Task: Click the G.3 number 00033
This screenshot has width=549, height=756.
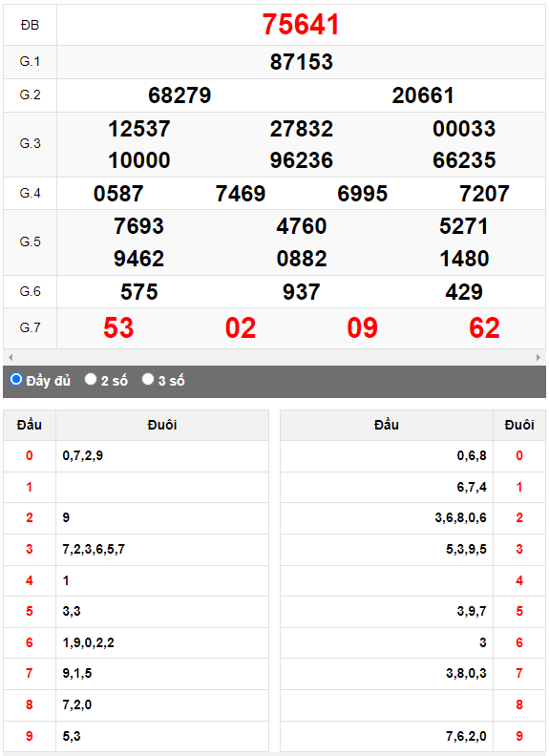Action: [464, 129]
